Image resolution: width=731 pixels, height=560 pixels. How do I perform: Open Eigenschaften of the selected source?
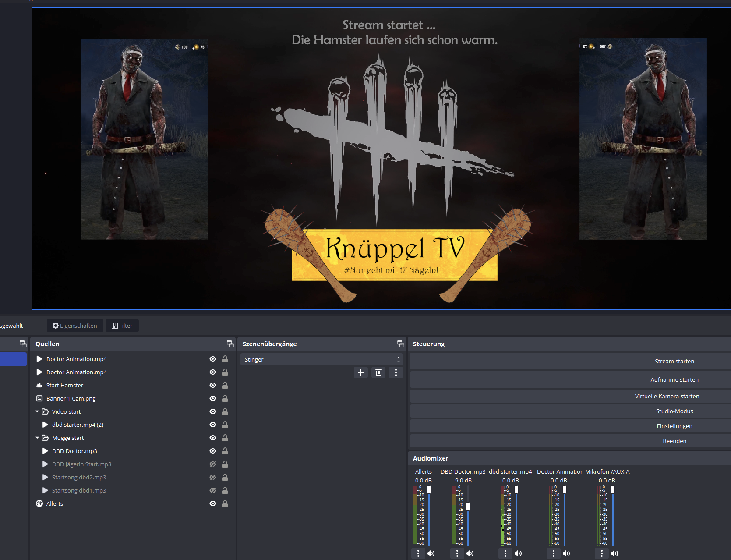[75, 326]
